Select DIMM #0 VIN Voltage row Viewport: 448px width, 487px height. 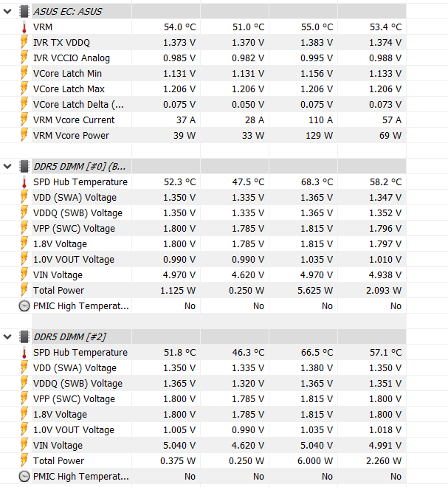pyautogui.click(x=58, y=275)
